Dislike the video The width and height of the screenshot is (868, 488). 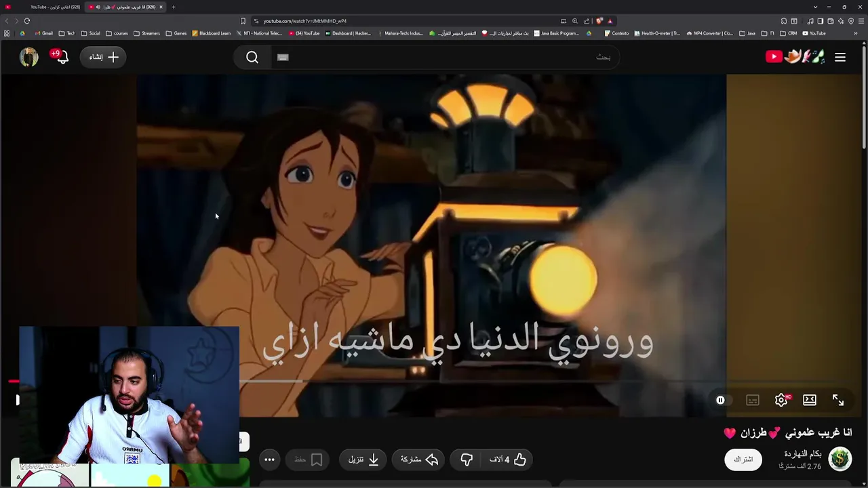pos(467,460)
